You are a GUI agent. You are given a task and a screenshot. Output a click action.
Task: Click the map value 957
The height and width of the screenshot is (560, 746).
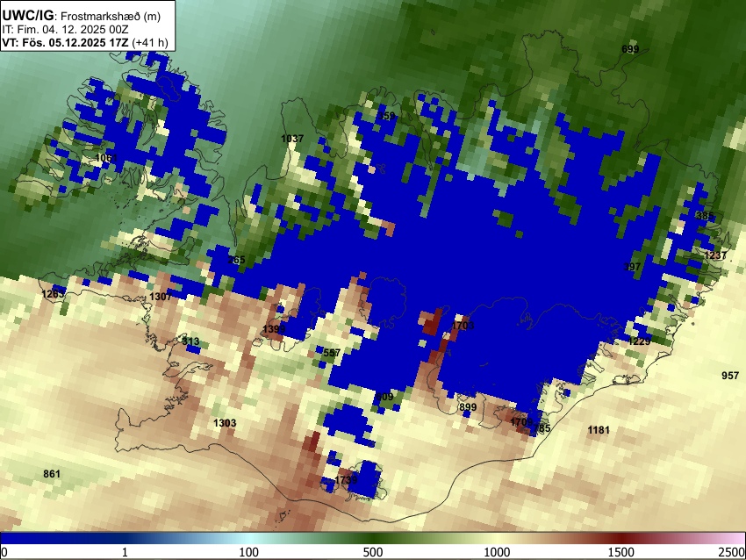click(x=730, y=376)
